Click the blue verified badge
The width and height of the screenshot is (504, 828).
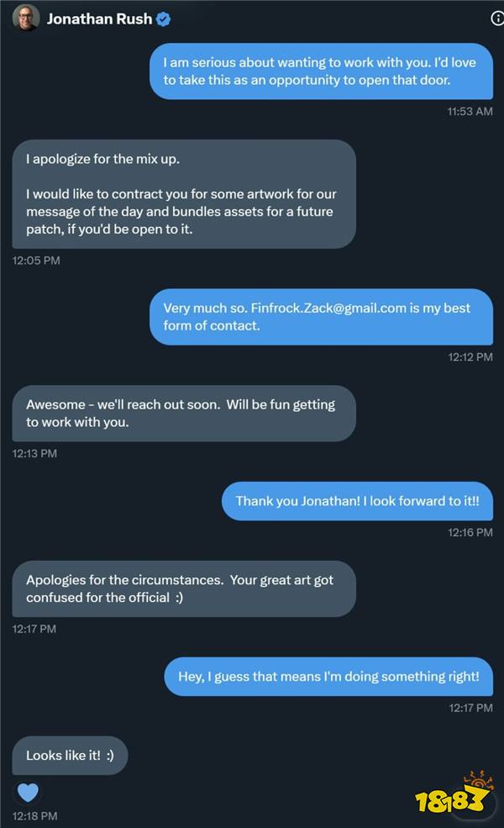tap(164, 18)
